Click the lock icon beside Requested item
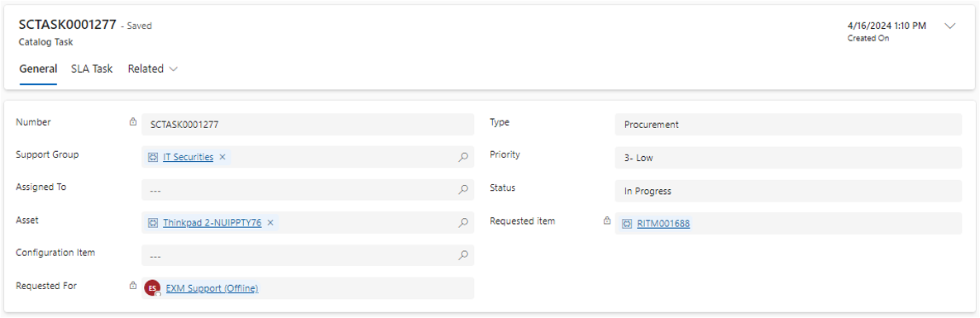This screenshot has height=318, width=980. pos(606,221)
